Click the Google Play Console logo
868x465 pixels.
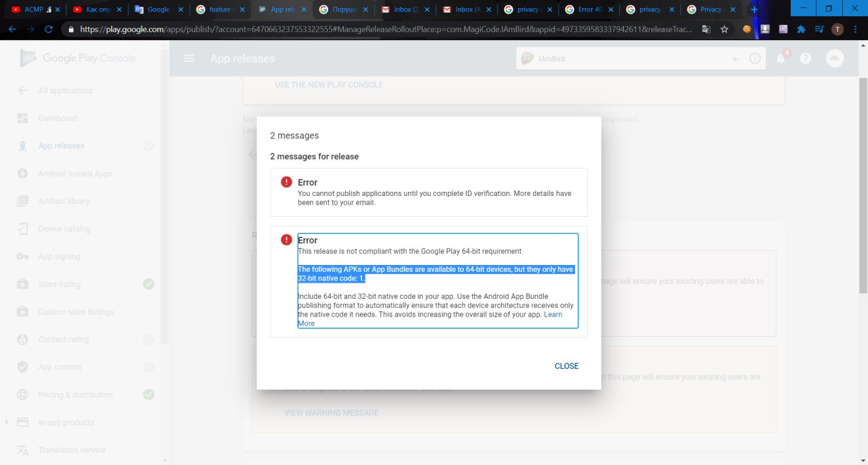pos(78,58)
